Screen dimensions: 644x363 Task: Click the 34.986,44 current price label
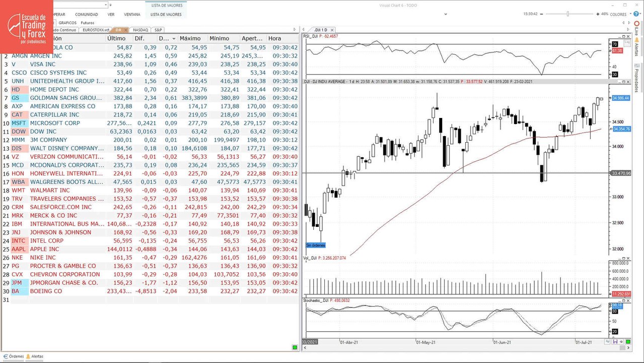click(621, 98)
